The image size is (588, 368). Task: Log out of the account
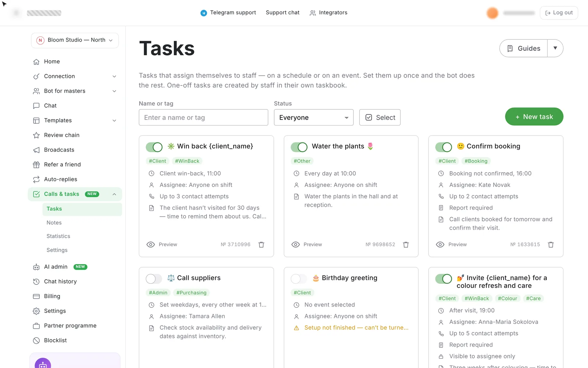point(559,13)
